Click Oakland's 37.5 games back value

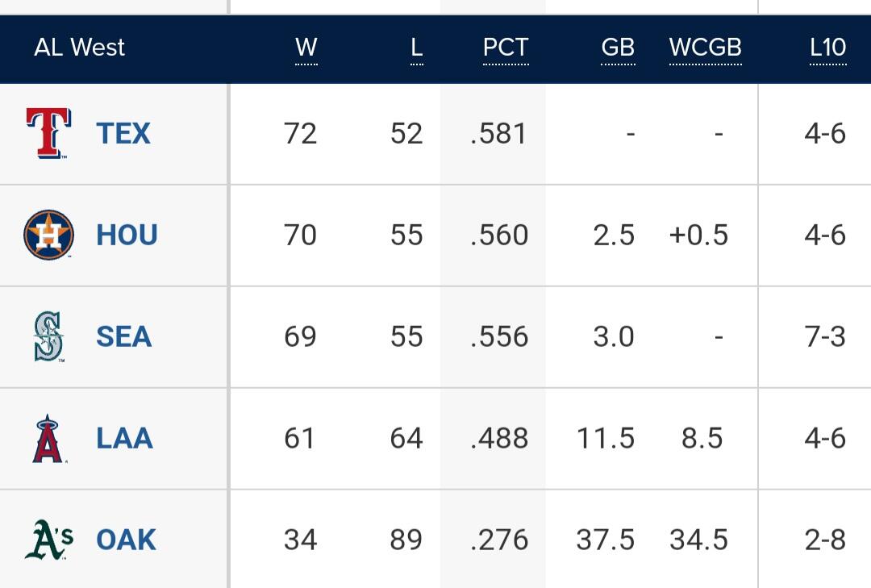click(605, 540)
